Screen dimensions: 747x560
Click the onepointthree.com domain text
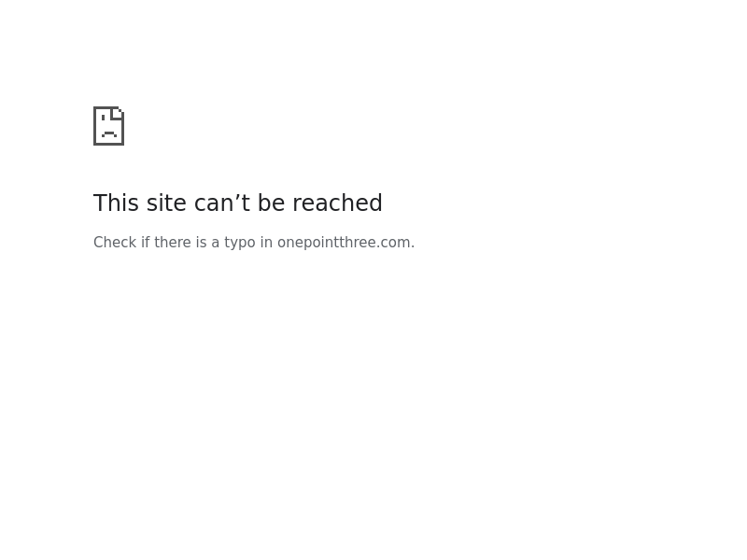coord(344,243)
